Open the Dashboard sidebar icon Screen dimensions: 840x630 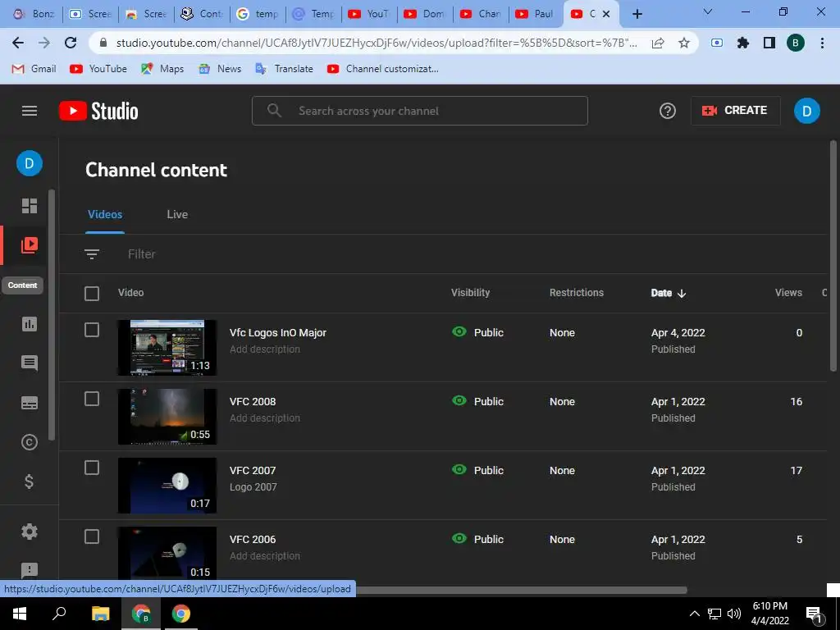pyautogui.click(x=30, y=206)
